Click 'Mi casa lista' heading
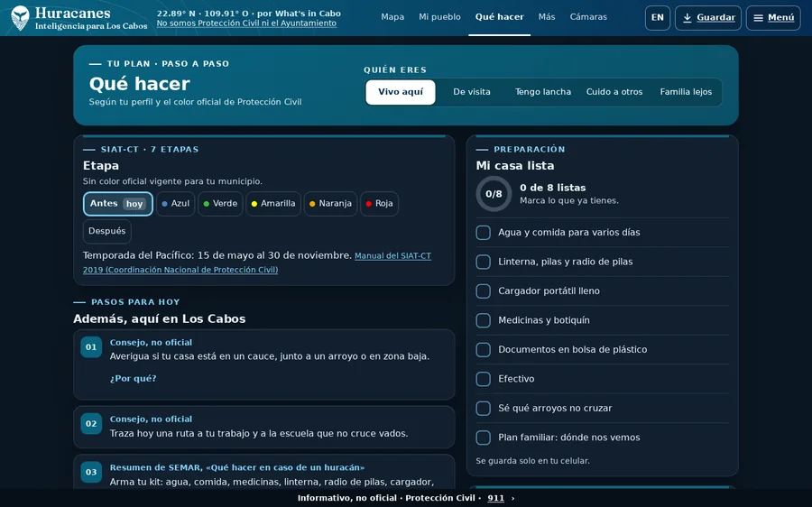The width and height of the screenshot is (812, 507). pos(515,166)
